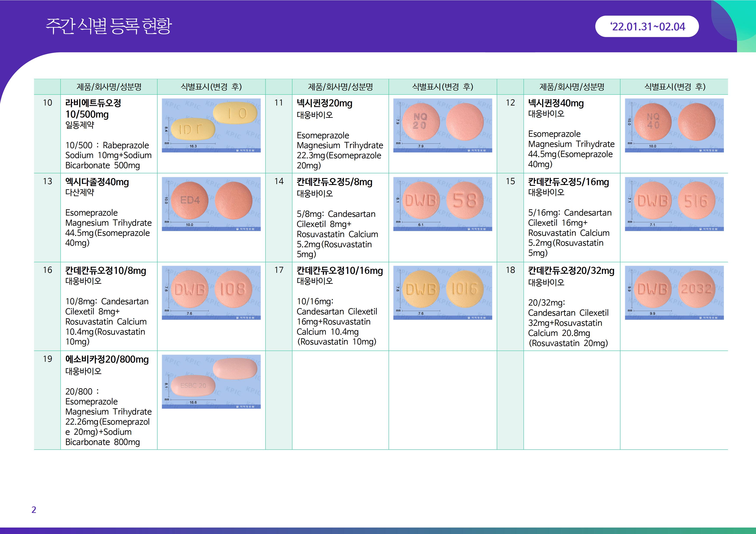Click page number 2 in footer

[34, 510]
